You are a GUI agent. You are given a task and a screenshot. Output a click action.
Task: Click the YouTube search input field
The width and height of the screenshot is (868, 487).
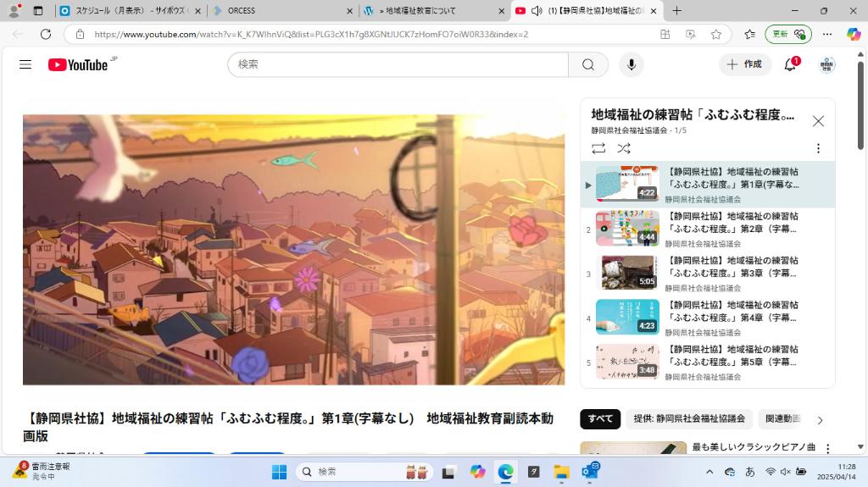click(398, 64)
